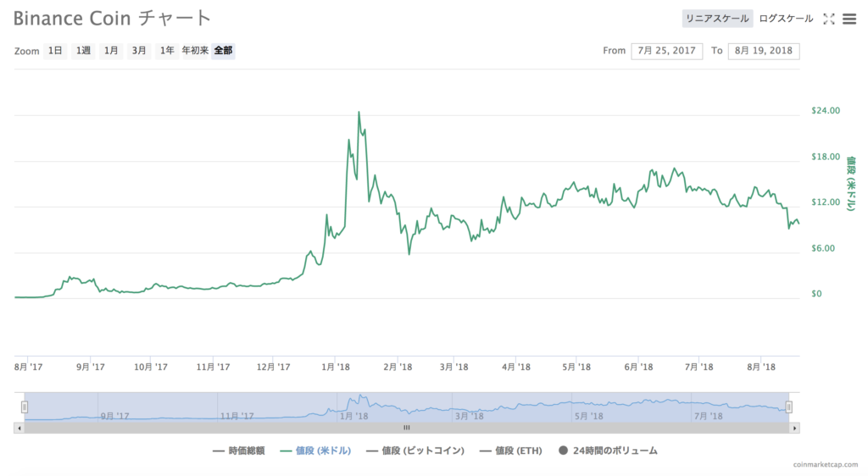The height and width of the screenshot is (476, 868).
Task: Click the navigator scrollbar center grip
Action: point(407,428)
